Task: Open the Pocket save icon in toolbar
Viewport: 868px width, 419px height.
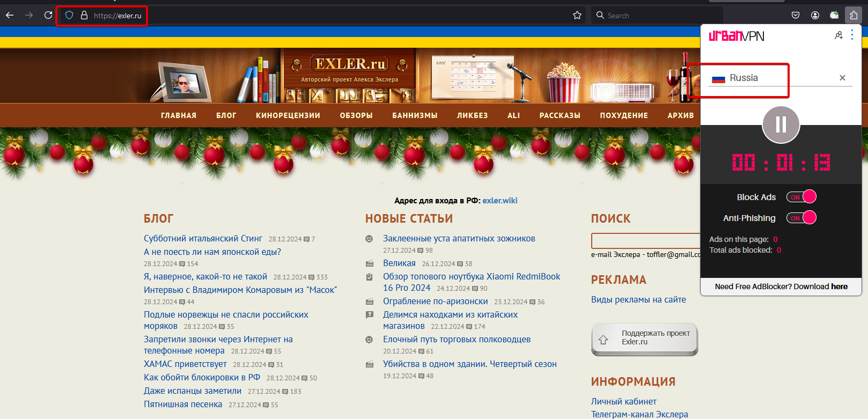Action: click(796, 16)
